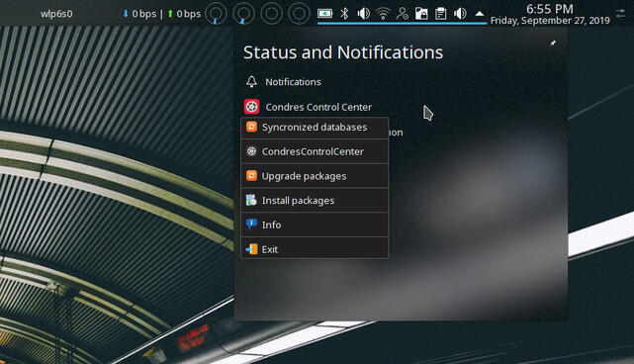Choose Syncronized databases in context menu

(x=315, y=128)
